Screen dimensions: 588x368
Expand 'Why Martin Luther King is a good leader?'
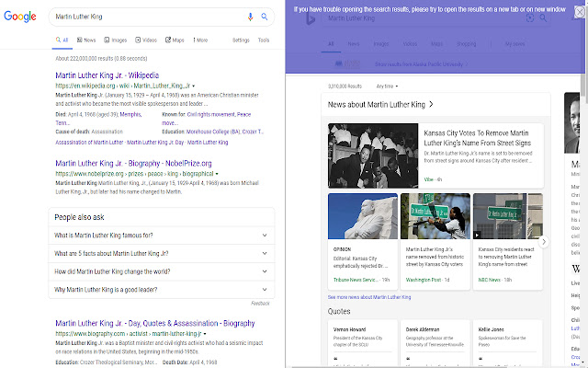(x=161, y=289)
